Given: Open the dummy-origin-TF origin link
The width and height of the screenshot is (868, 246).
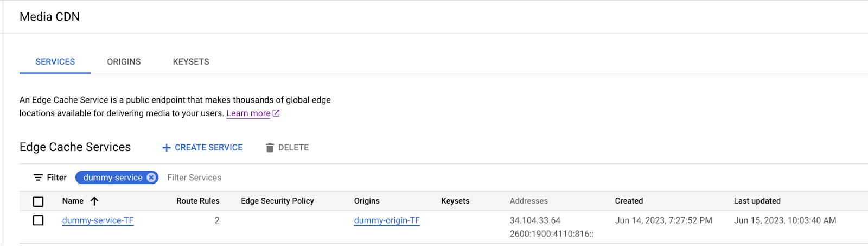Looking at the screenshot, I should coord(387,220).
